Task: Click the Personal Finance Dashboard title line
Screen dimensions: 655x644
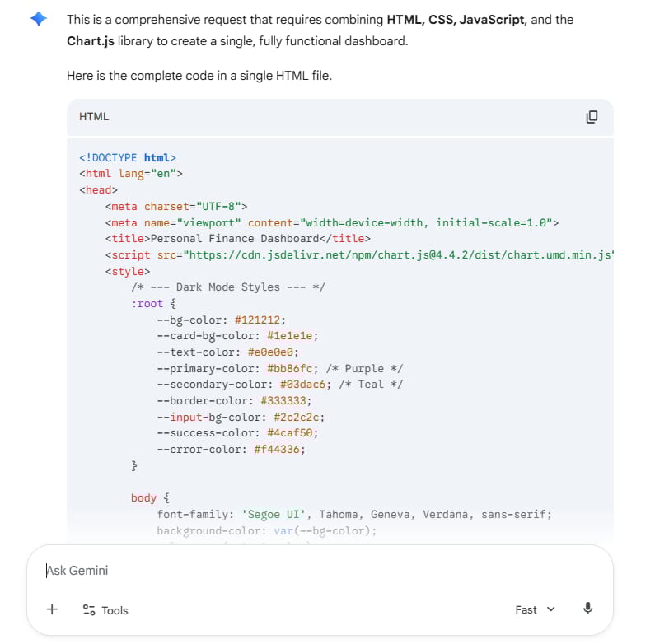Action: pos(237,239)
